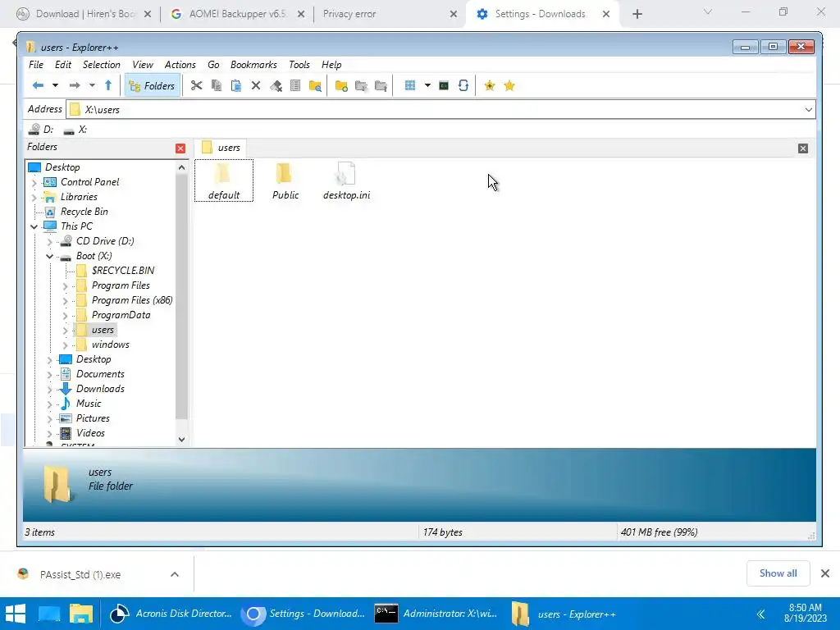This screenshot has width=840, height=630.
Task: Open command prompt from toolbar icon
Action: (x=444, y=85)
